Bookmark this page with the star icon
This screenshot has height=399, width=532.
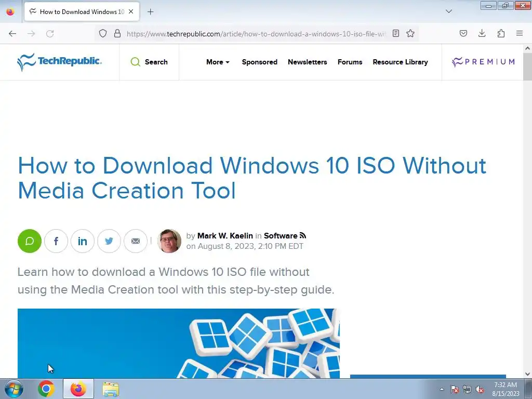[410, 33]
